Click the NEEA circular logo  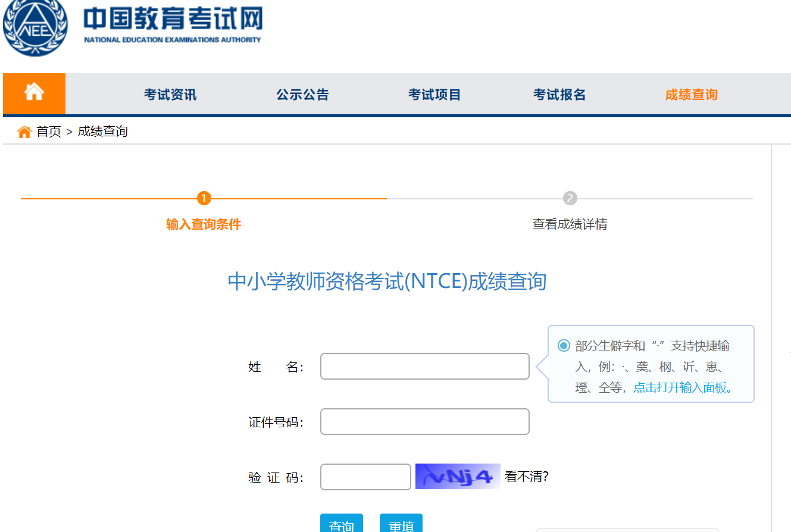coord(35,27)
